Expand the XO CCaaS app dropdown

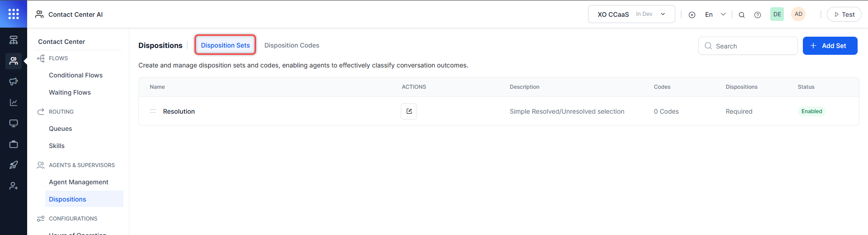click(631, 14)
